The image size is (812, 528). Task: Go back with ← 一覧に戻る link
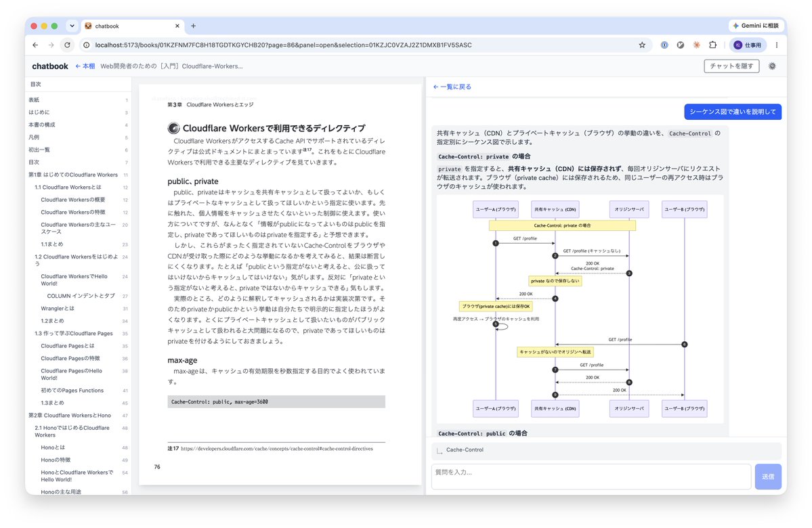452,87
